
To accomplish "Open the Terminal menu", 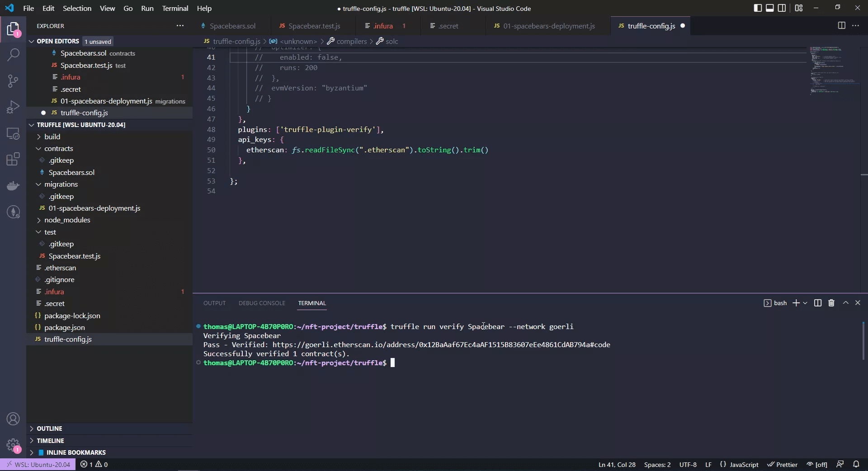I will pos(175,8).
